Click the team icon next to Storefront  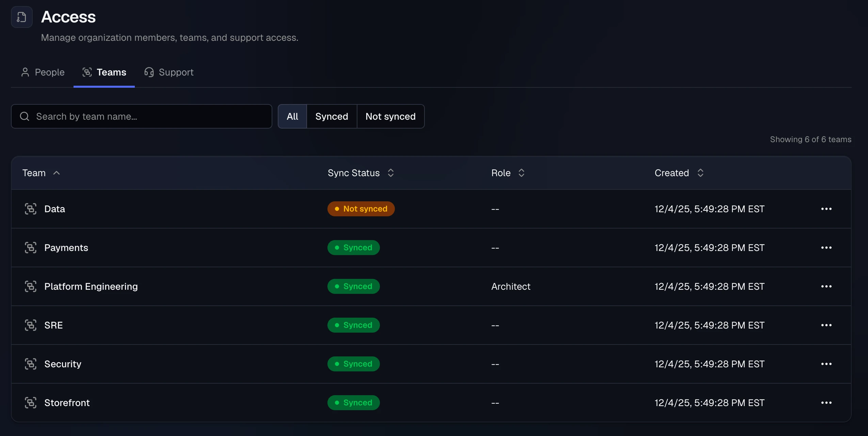[31, 403]
